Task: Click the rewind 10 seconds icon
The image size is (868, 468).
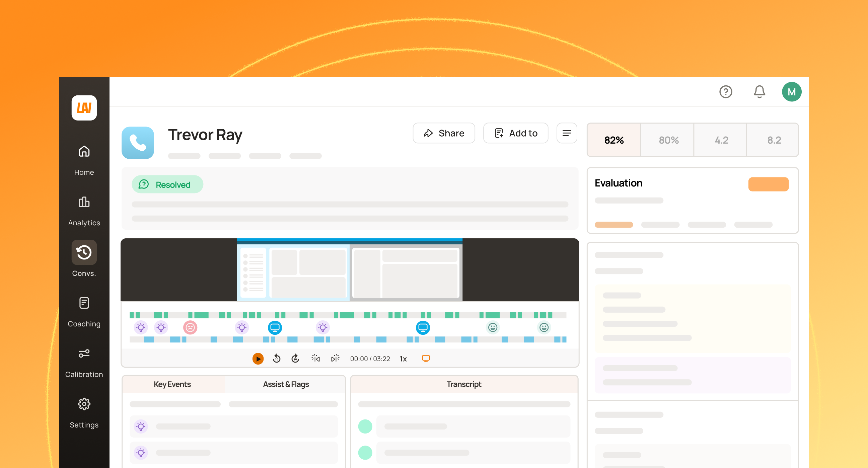Action: click(x=277, y=359)
